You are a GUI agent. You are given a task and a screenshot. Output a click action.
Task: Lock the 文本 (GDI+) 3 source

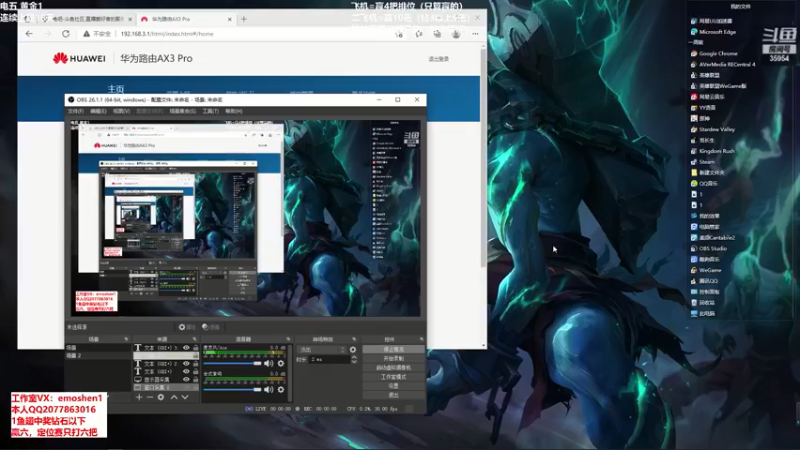tap(195, 348)
